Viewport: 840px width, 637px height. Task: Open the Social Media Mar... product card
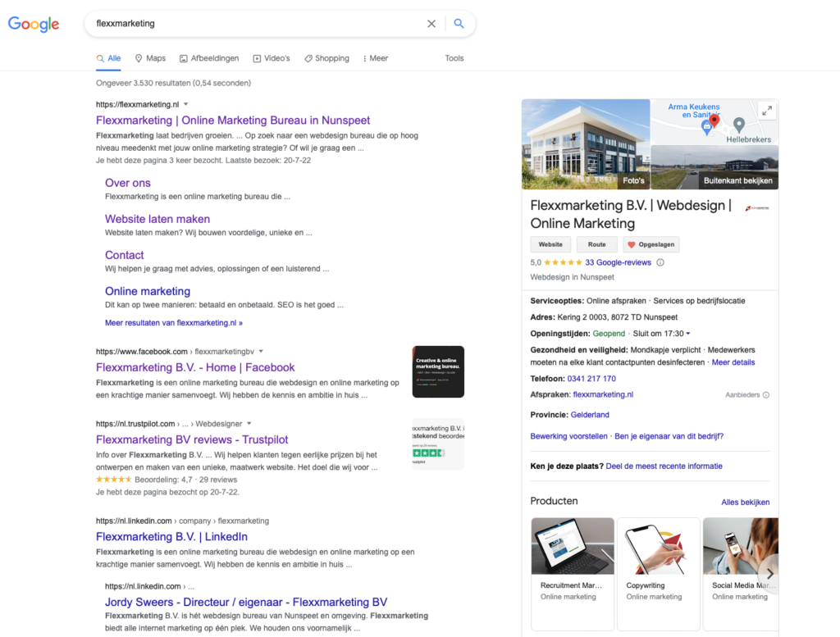(741, 574)
